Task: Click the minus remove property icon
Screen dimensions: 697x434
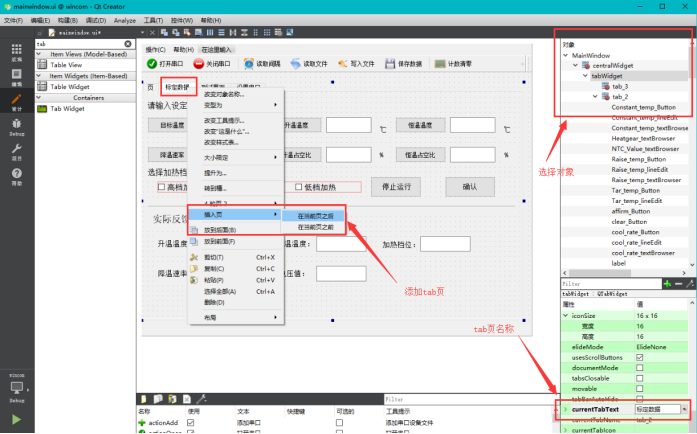Action: [x=678, y=284]
